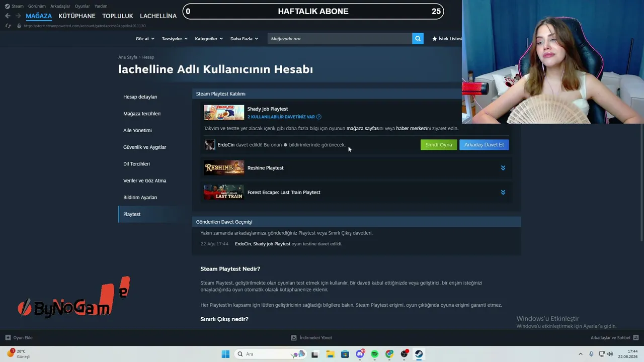Open the Arkadaşlar menu

click(60, 7)
